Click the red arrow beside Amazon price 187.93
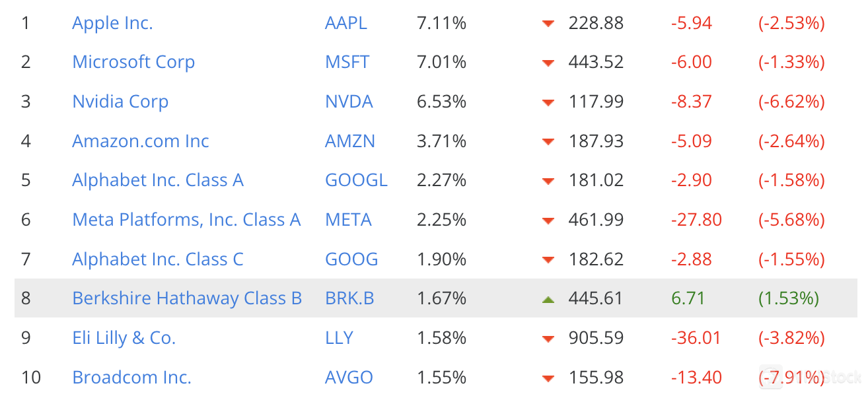Screen dimensions: 868x400 click(x=548, y=142)
